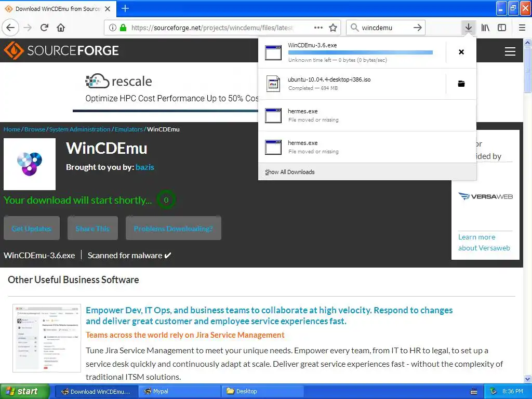Switch to Desktop folder taskbar item
Screen dimensions: 532x399
[262, 392]
